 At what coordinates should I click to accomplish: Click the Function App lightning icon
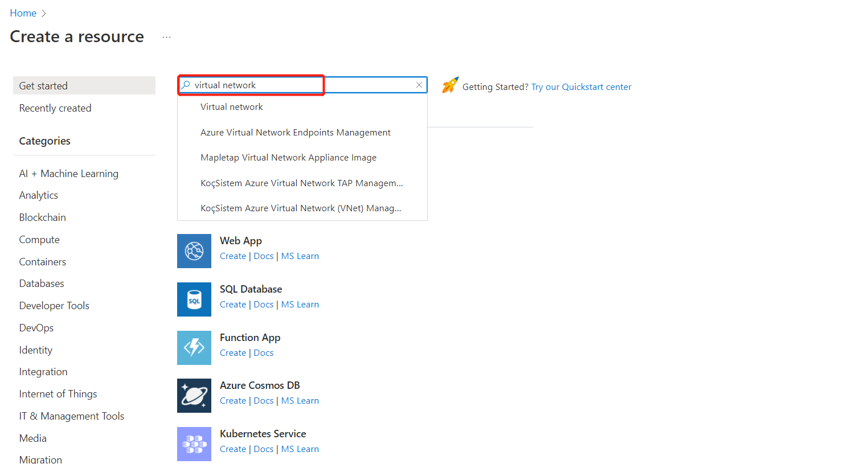pos(194,348)
